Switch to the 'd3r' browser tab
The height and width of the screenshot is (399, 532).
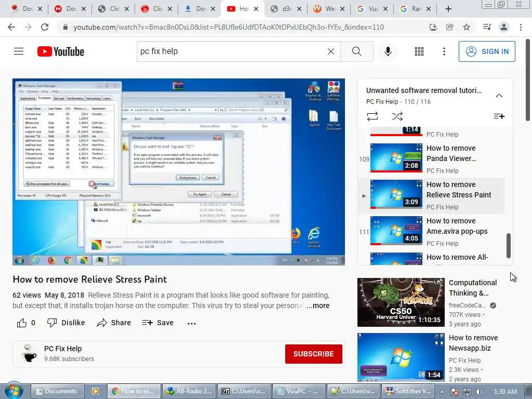[286, 9]
